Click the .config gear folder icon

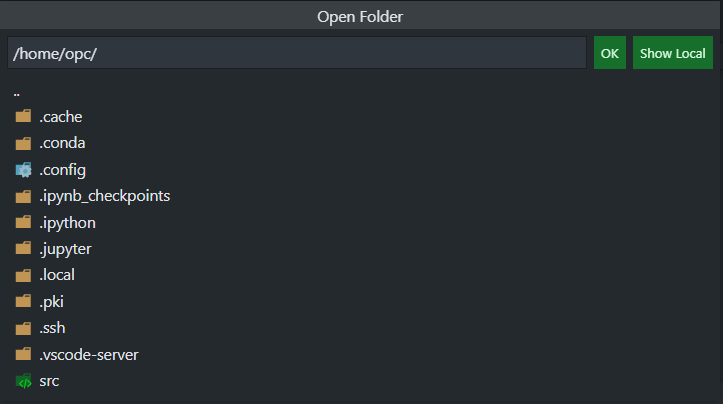coord(23,170)
